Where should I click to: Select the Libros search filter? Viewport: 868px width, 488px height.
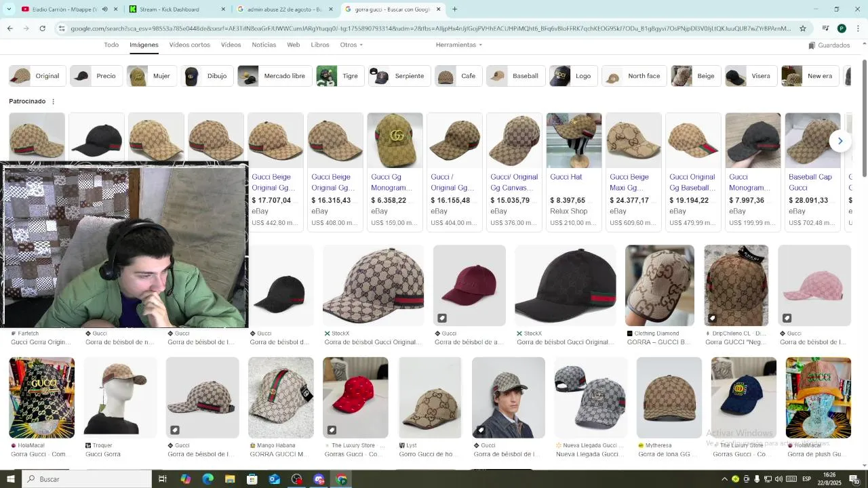coord(320,45)
